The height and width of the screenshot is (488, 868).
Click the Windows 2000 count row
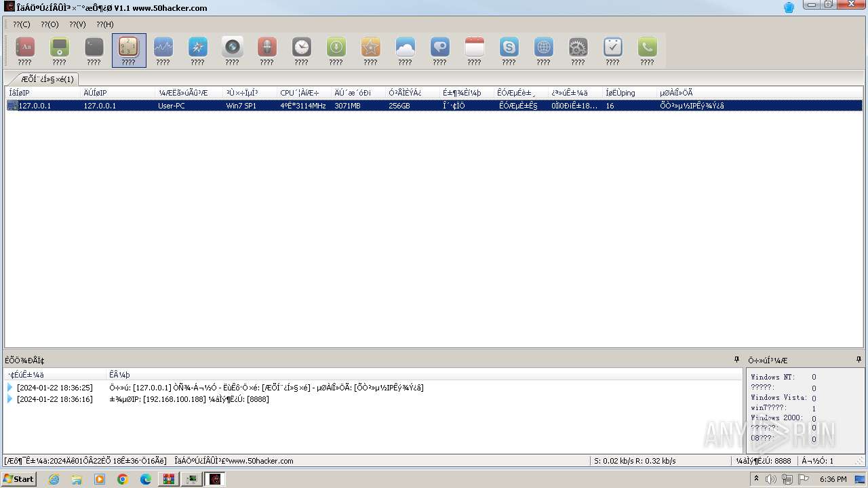tap(784, 418)
